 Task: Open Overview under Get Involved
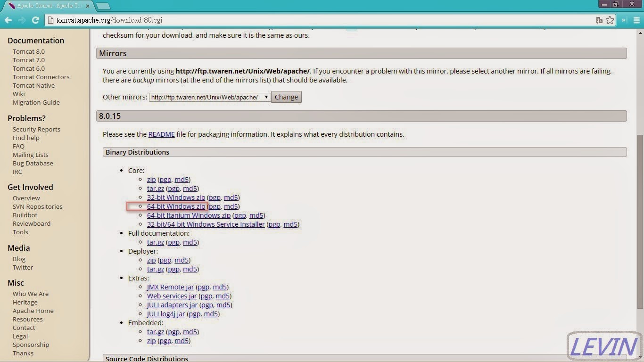(26, 198)
